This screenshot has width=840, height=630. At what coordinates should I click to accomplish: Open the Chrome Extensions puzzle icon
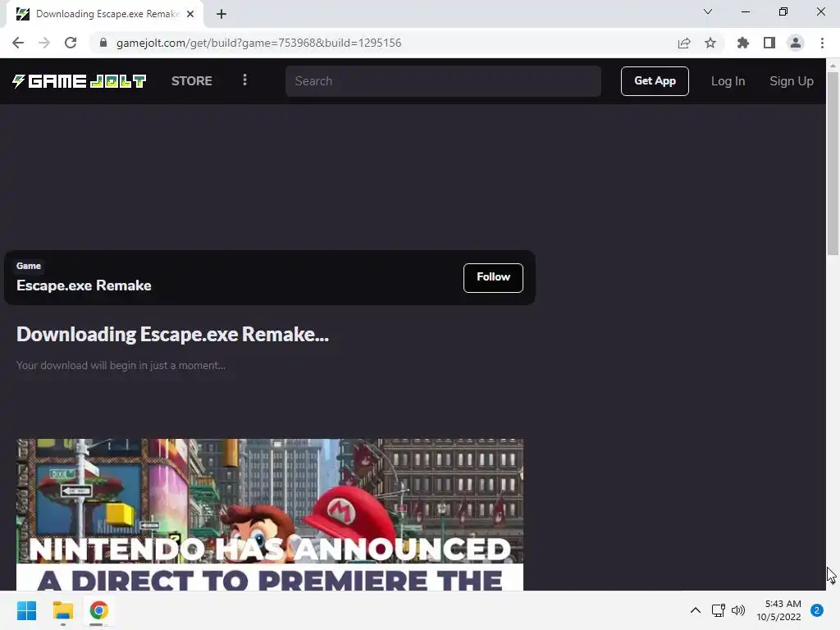click(x=742, y=43)
